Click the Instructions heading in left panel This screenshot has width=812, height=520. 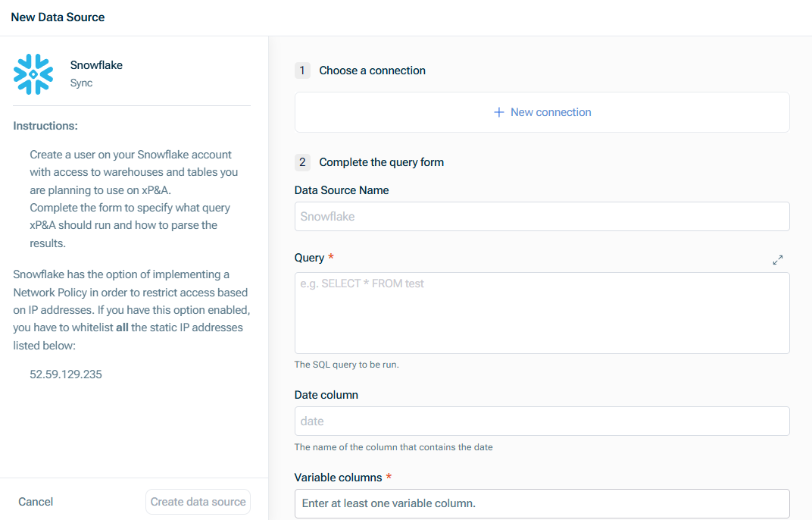click(45, 126)
